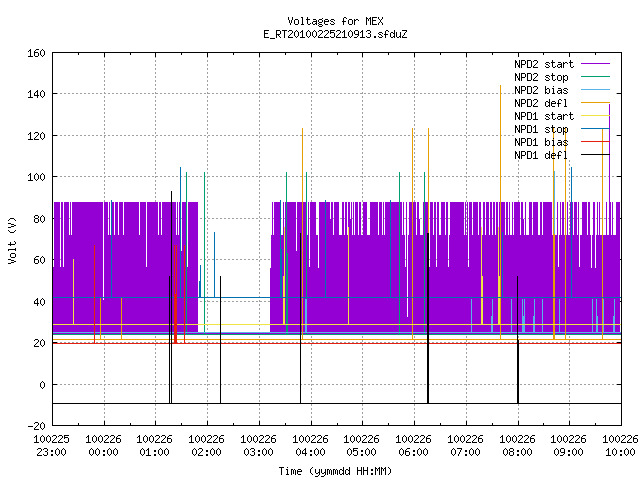The image size is (640, 480).
Task: Click the light blue NPD2 bias legend line
Action: 595,90
